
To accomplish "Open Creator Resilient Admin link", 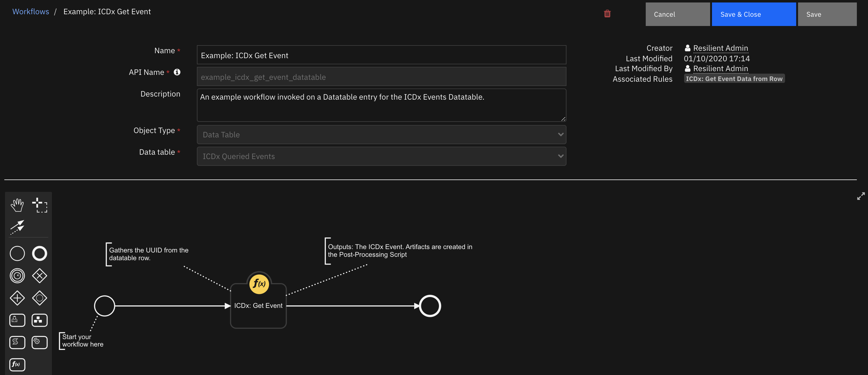I will click(720, 48).
